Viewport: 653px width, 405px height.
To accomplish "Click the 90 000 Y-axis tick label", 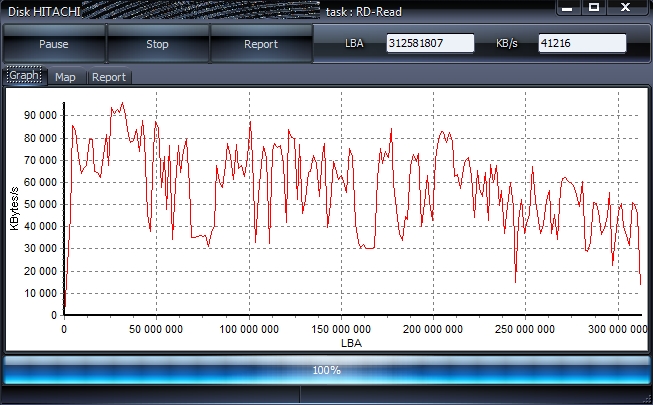I will 40,115.
